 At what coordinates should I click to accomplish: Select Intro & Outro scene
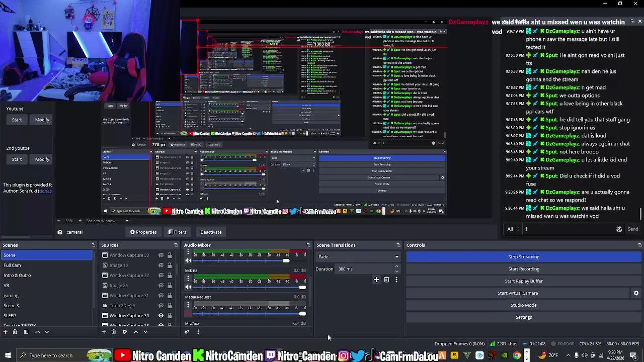pos(47,276)
